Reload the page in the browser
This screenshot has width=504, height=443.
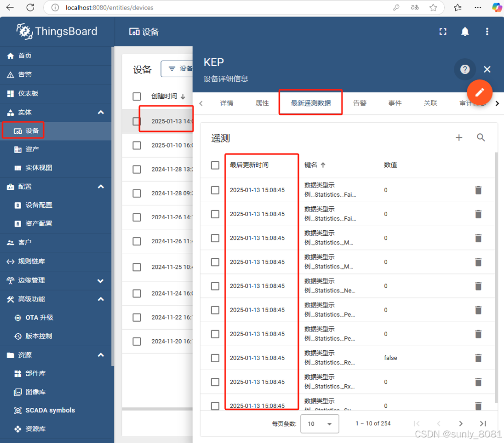[x=30, y=8]
